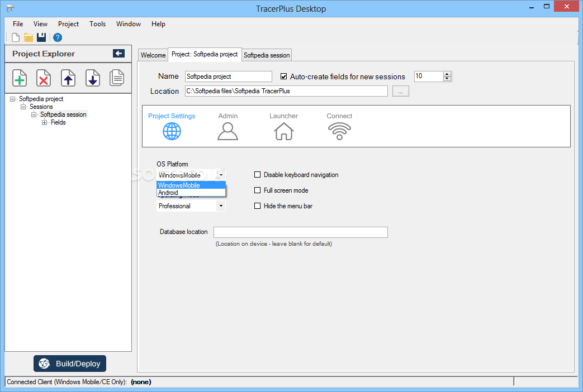This screenshot has width=583, height=392.
Task: Switch to Project: Softpedia project tab
Action: 205,54
